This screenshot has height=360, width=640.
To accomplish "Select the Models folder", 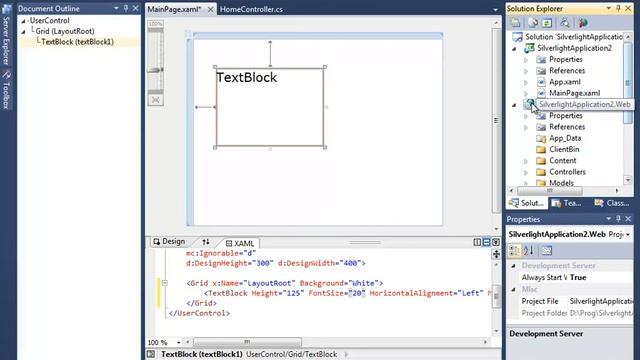I will tap(561, 183).
